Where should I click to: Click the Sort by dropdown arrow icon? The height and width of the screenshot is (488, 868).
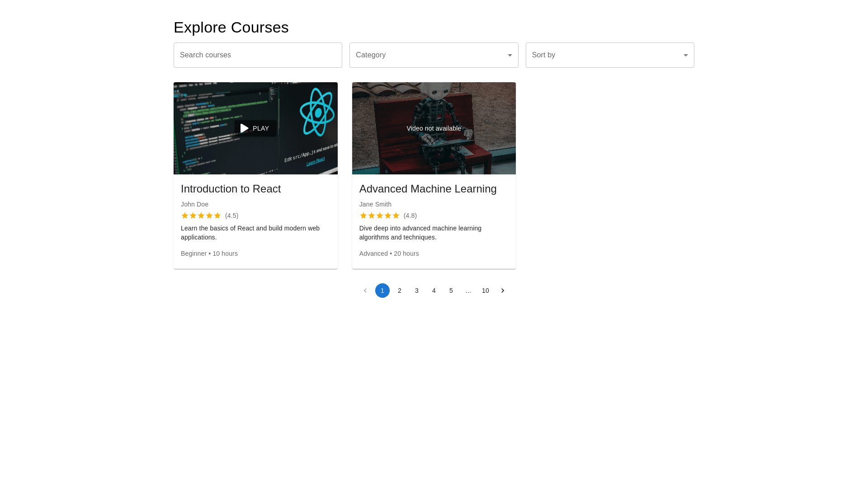[685, 55]
